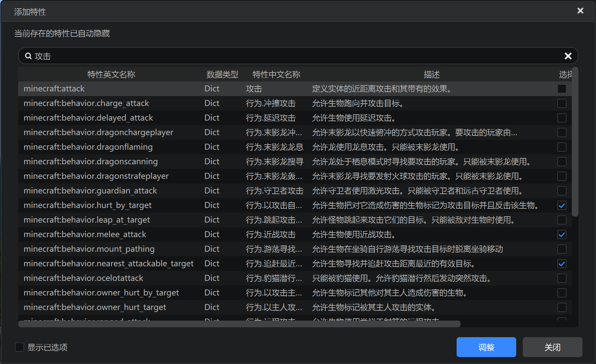Click the 行为.延迟攻击 cell

click(271, 118)
